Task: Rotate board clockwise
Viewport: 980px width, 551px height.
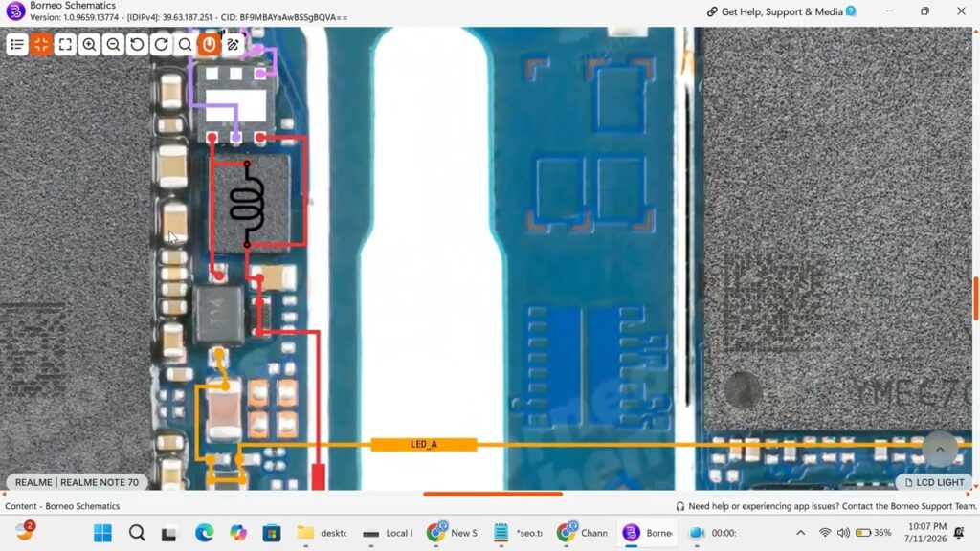Action: coord(161,44)
